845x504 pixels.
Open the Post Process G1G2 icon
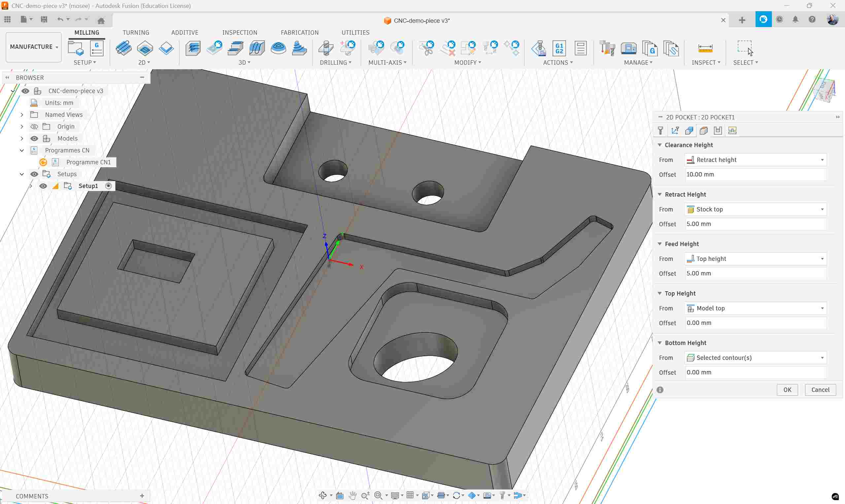click(559, 48)
